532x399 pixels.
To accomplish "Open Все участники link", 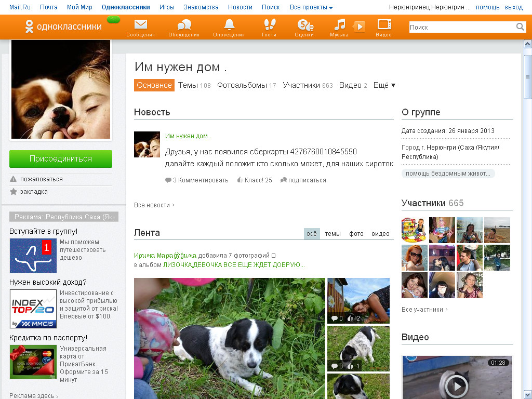I will [424, 310].
